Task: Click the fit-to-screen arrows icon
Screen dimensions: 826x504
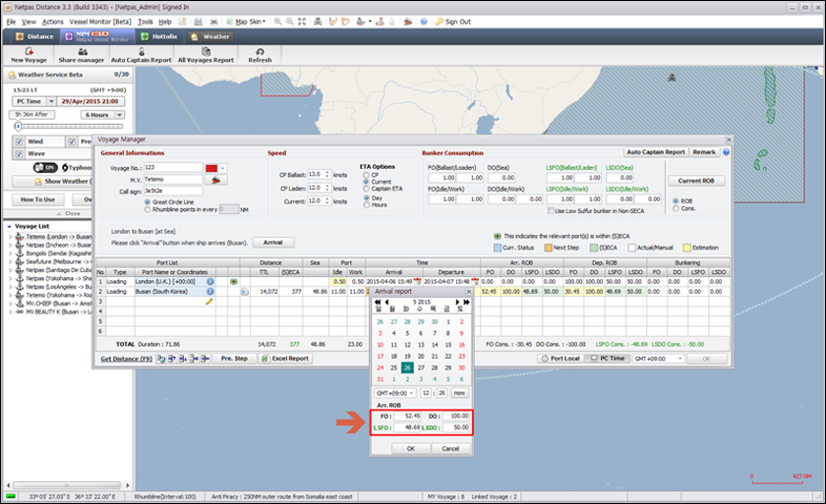Action: (302, 22)
